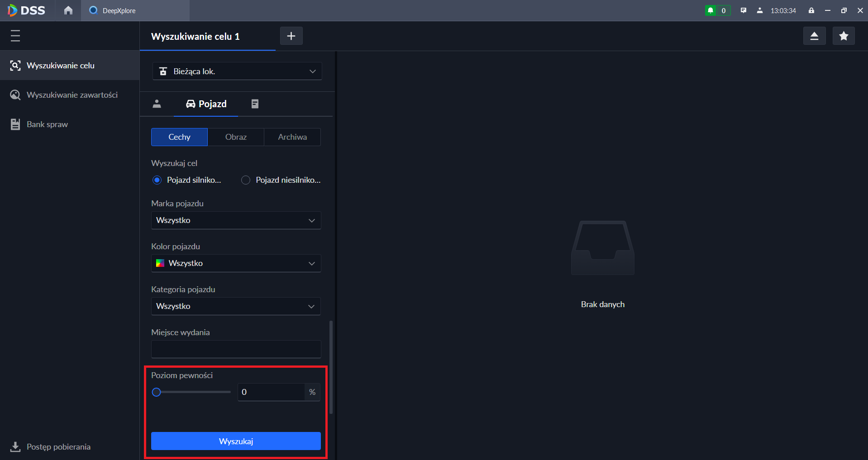Viewport: 868px width, 460px height.
Task: Open the alarm bell notifications
Action: [711, 10]
